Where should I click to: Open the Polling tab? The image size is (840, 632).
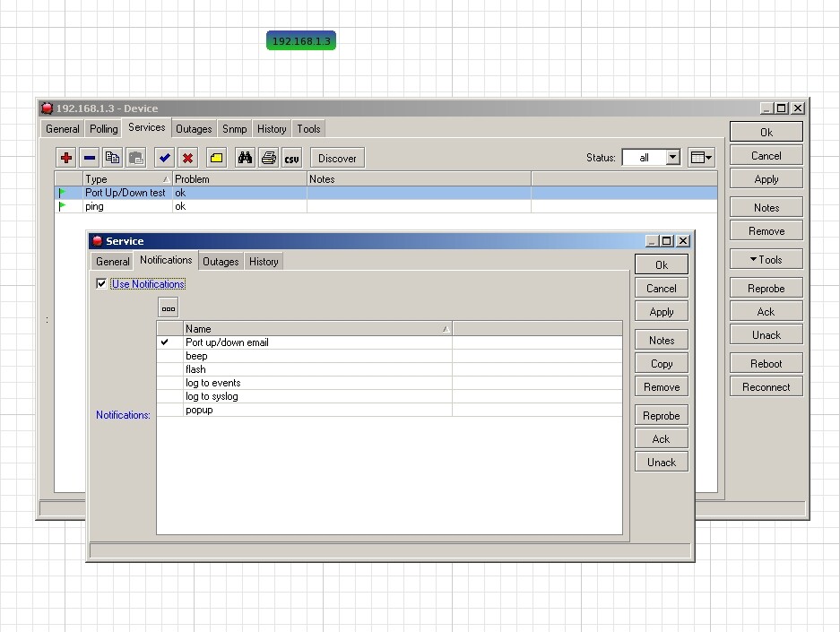pyautogui.click(x=103, y=129)
